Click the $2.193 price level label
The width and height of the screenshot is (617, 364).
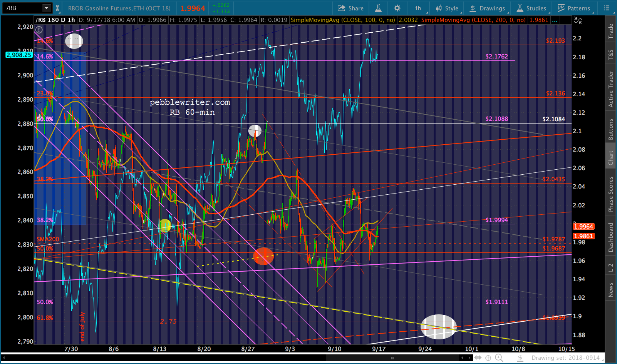(555, 40)
